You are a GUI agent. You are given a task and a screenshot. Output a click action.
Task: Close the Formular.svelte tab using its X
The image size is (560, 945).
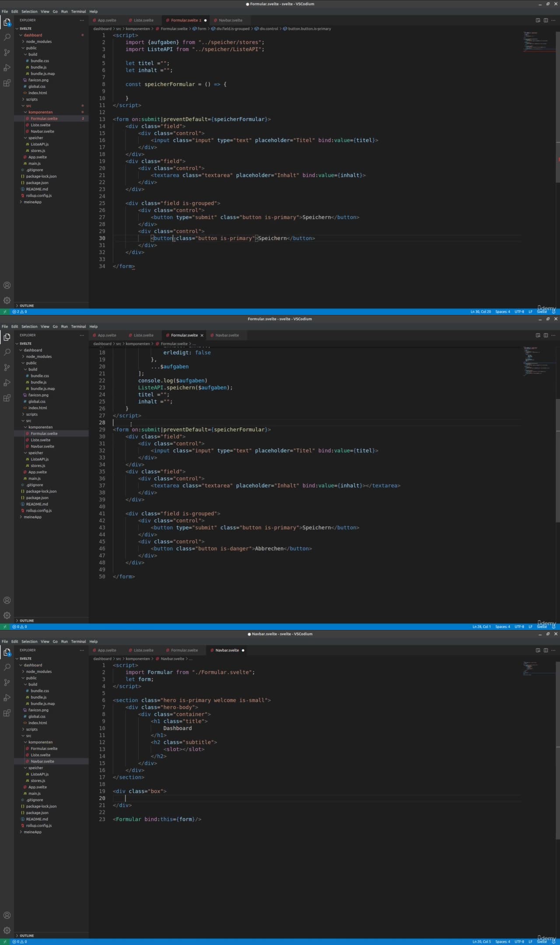(202, 336)
